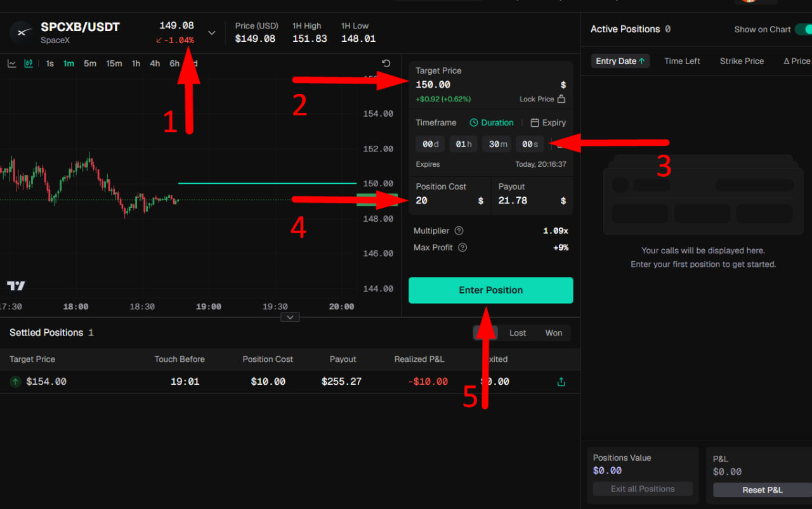This screenshot has height=509, width=812.
Task: Select the 15m chart interval
Action: tap(114, 63)
